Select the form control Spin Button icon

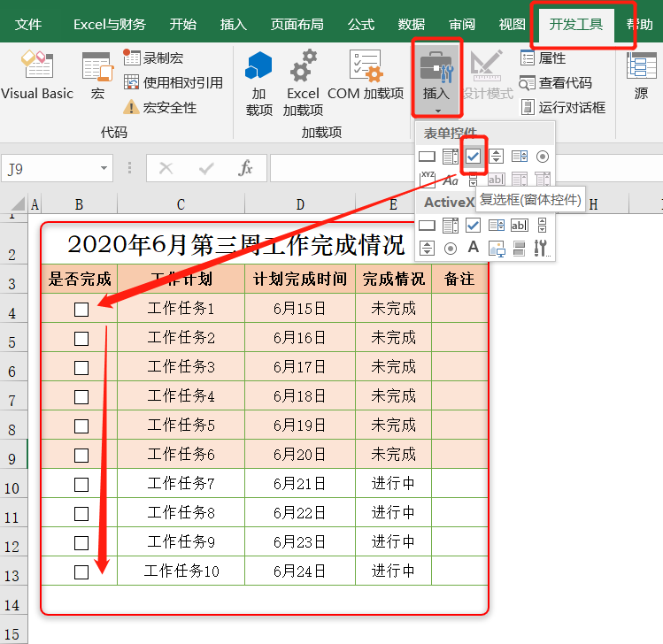(x=496, y=157)
